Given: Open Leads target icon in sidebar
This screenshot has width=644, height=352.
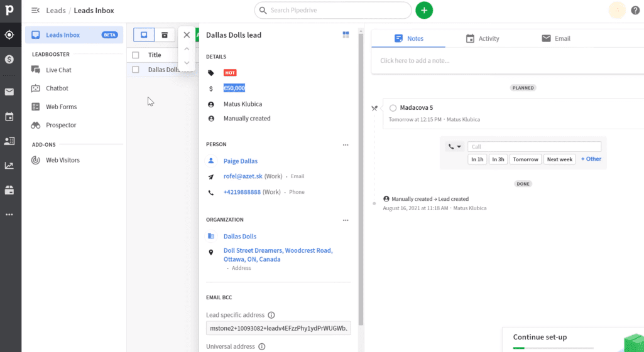Looking at the screenshot, I should pos(9,35).
